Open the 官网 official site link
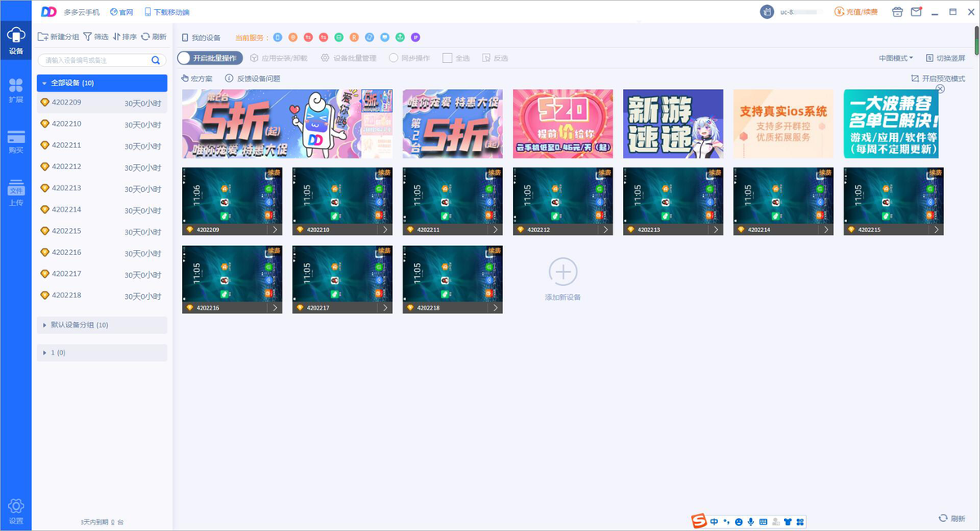Screen dimensions: 980x531 [122, 12]
